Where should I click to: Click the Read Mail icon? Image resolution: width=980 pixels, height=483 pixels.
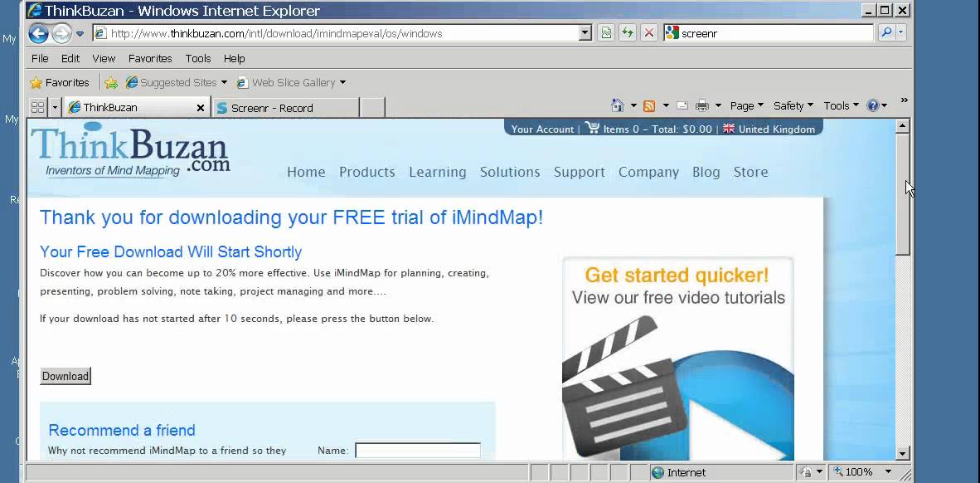pyautogui.click(x=682, y=105)
